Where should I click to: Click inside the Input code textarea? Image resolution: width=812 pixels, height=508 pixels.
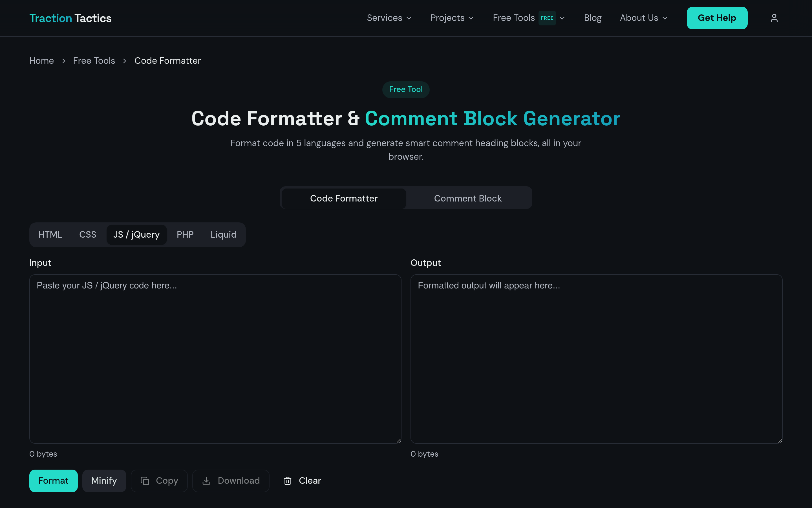tap(215, 359)
